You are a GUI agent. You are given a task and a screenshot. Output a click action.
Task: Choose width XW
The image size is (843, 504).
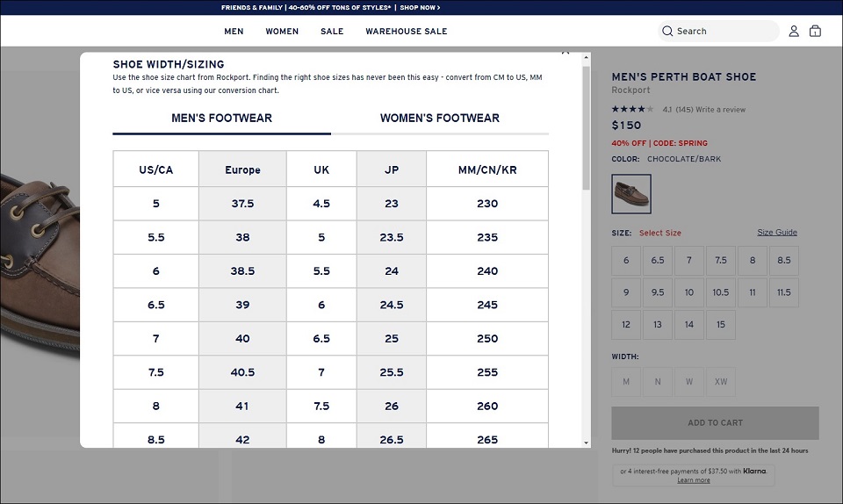(721, 382)
